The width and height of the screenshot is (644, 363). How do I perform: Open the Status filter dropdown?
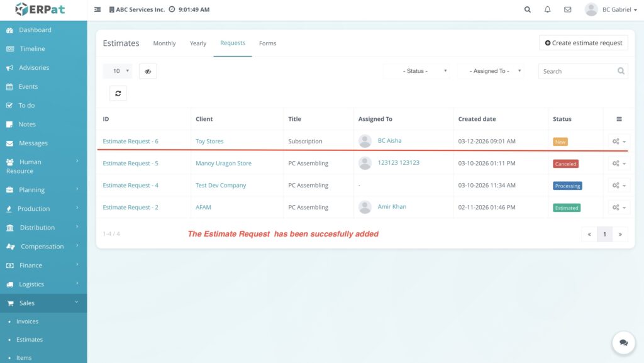pyautogui.click(x=418, y=71)
